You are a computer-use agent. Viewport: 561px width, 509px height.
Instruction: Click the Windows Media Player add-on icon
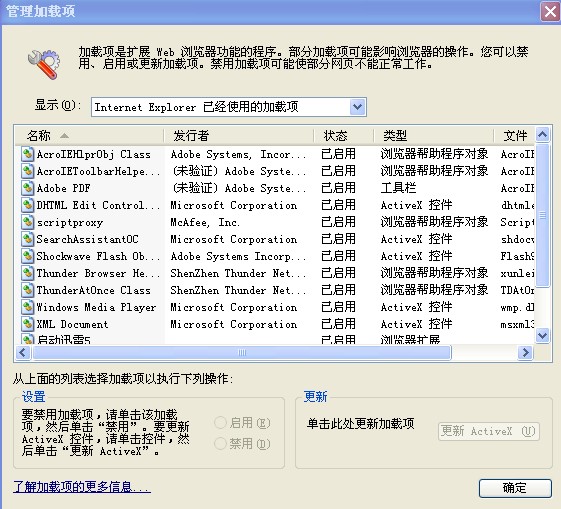point(27,307)
